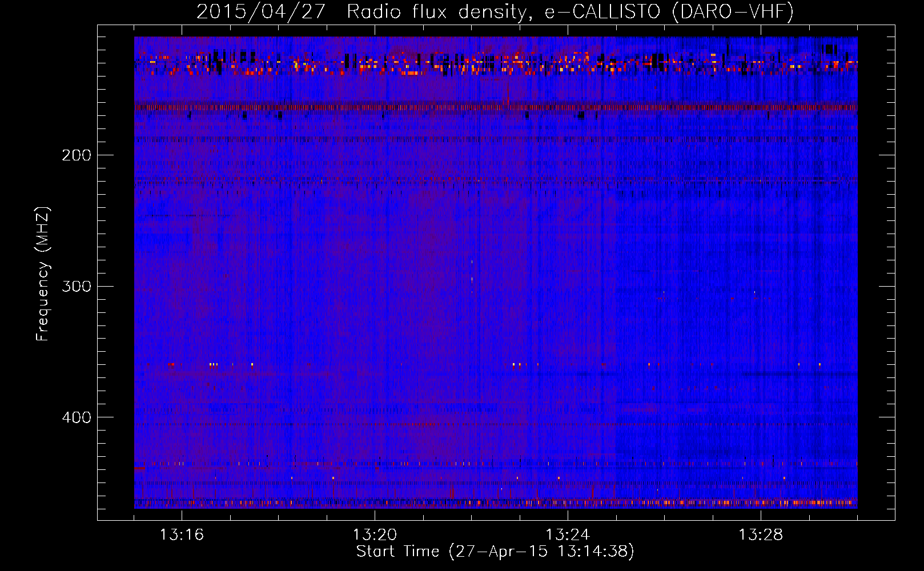This screenshot has height=571, width=924.
Task: Click the plot title 'Radio flux density, e-CALLISTO (DARO-VHF)'
Action: coord(570,11)
